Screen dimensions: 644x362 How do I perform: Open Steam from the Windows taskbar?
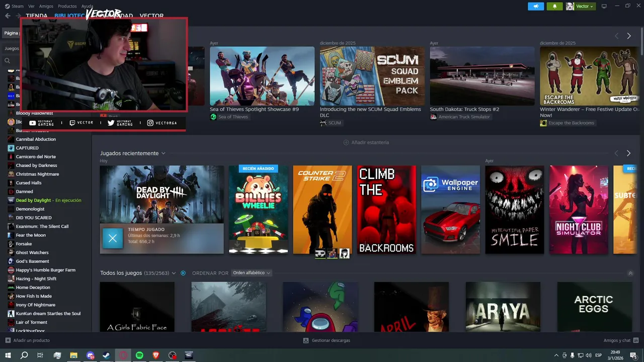pos(107,355)
